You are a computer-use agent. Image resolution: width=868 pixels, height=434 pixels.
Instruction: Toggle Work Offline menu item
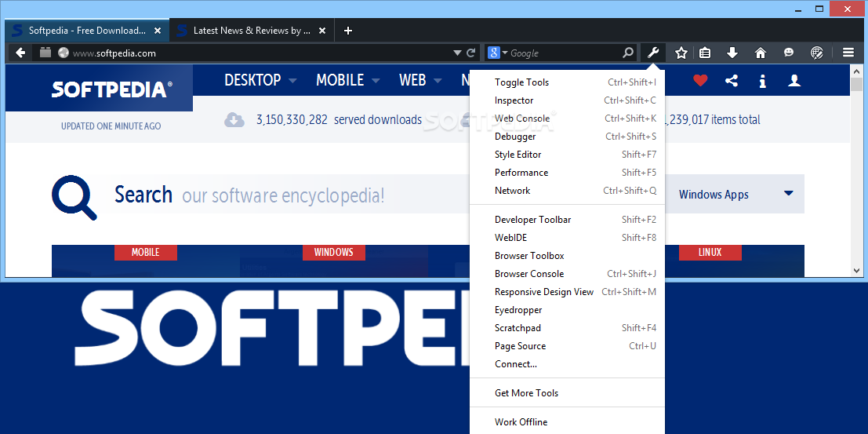pos(567,421)
